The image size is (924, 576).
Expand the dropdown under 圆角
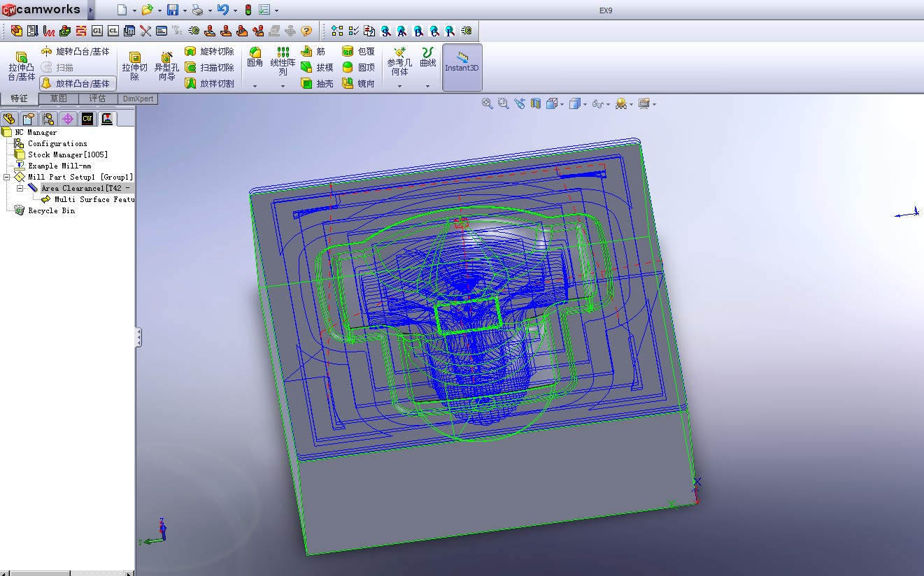point(255,86)
